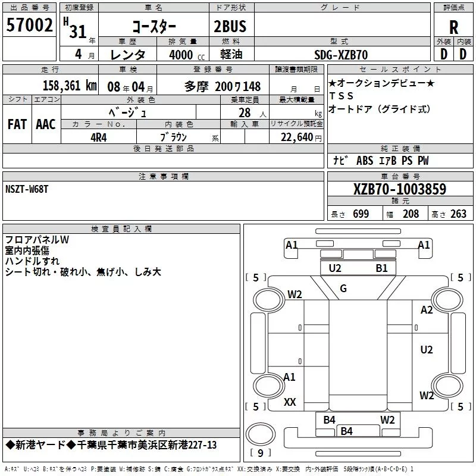Screen dimensions: 476x476
Task: Click the vehicle history value レンタ
Action: tap(127, 55)
